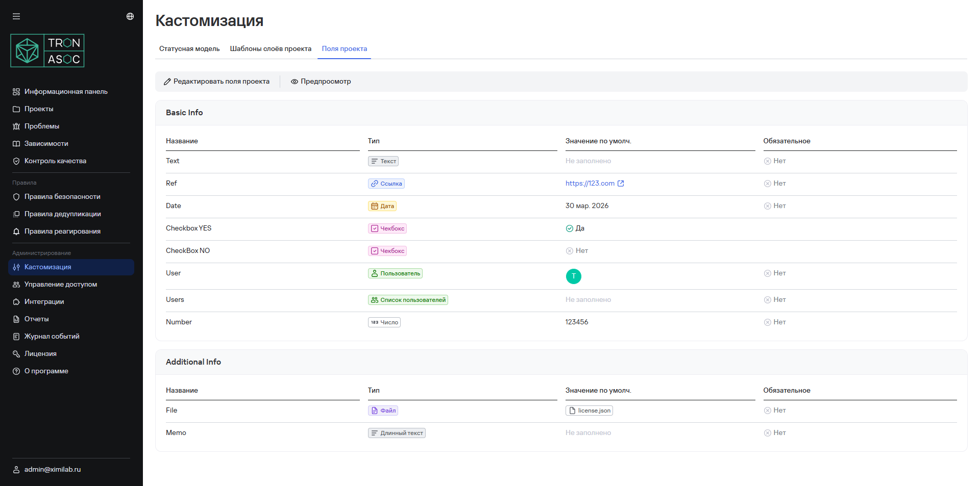The height and width of the screenshot is (486, 980).
Task: Collapse the Additional Info section header
Action: tap(193, 362)
